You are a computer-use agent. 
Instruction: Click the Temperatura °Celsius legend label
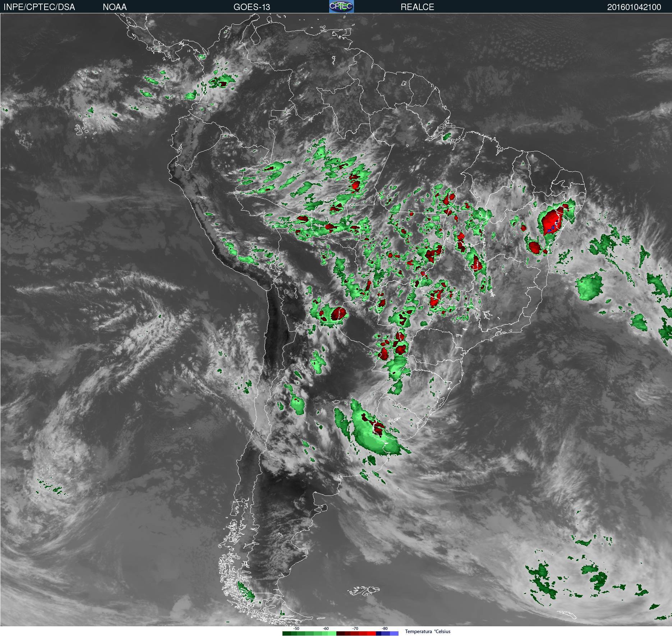(x=428, y=631)
